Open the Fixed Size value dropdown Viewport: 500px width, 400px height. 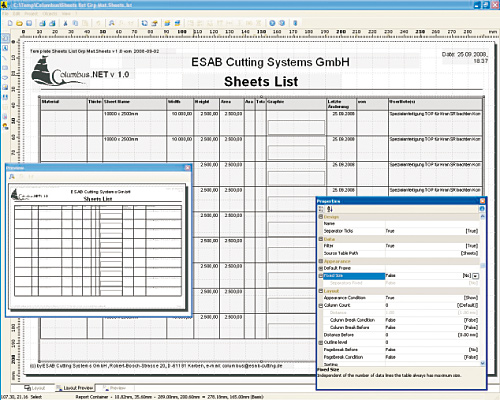476,276
